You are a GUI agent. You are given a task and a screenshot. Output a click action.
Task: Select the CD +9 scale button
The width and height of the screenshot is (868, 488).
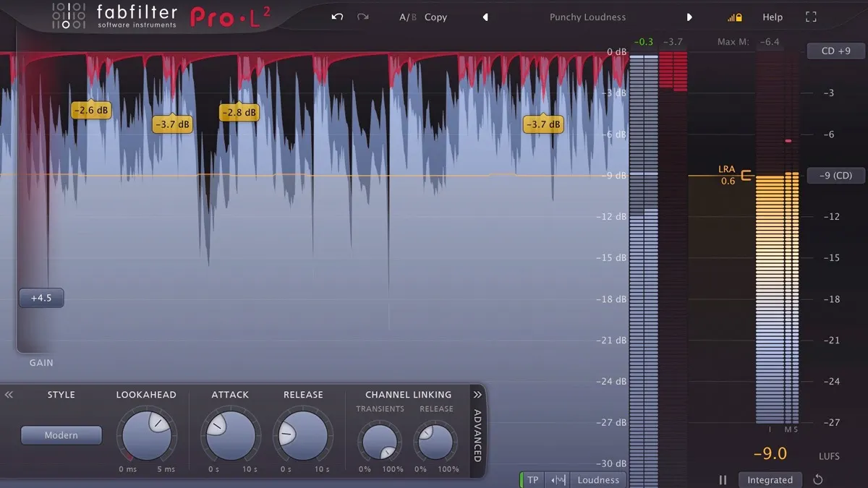tap(836, 51)
